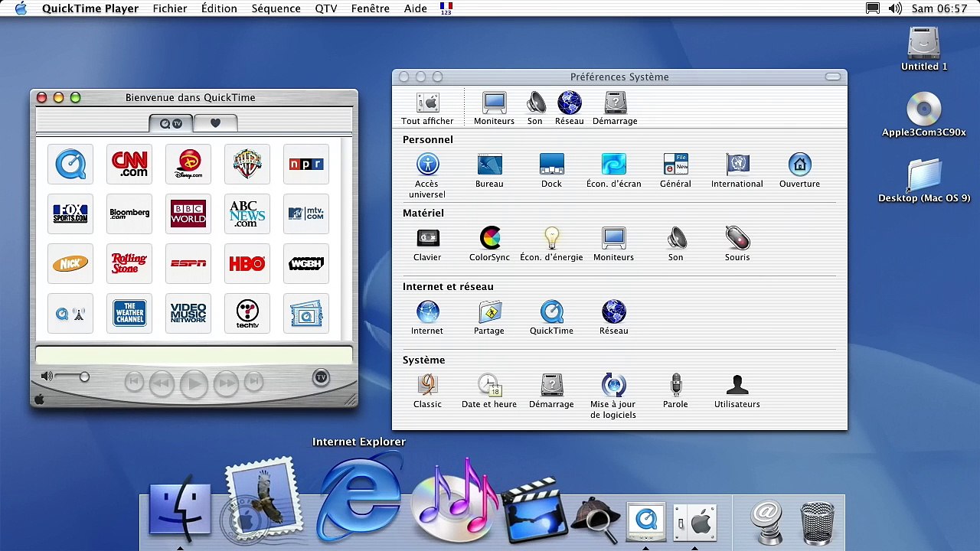Toggle the Préférences Système toolbar pill button
The height and width of the screenshot is (551, 980).
click(833, 77)
